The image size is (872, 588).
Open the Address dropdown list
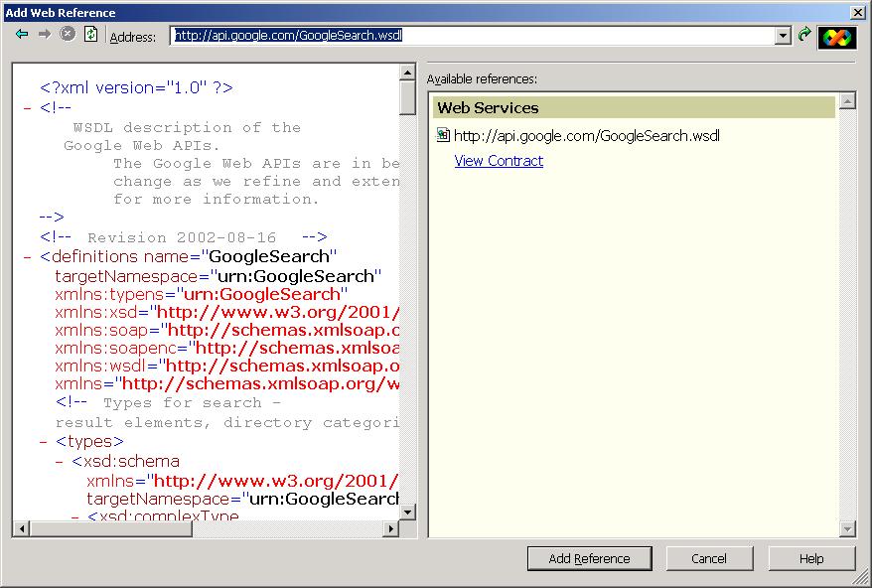tap(783, 36)
